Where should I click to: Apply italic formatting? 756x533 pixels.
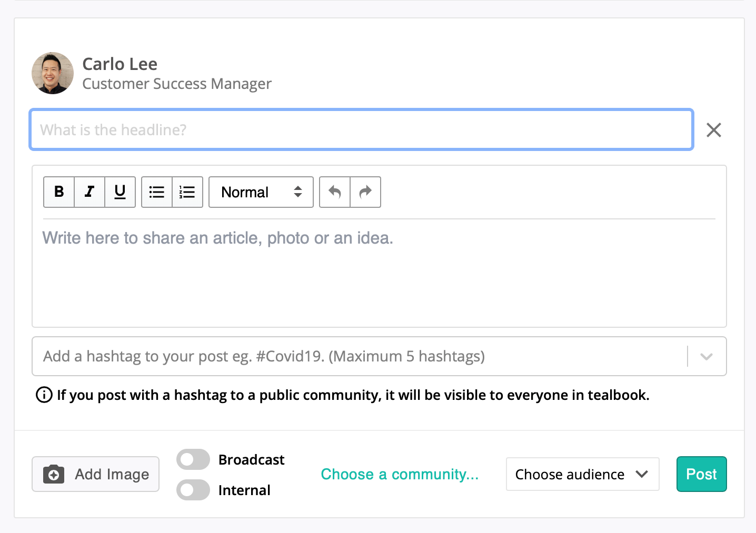click(x=89, y=192)
